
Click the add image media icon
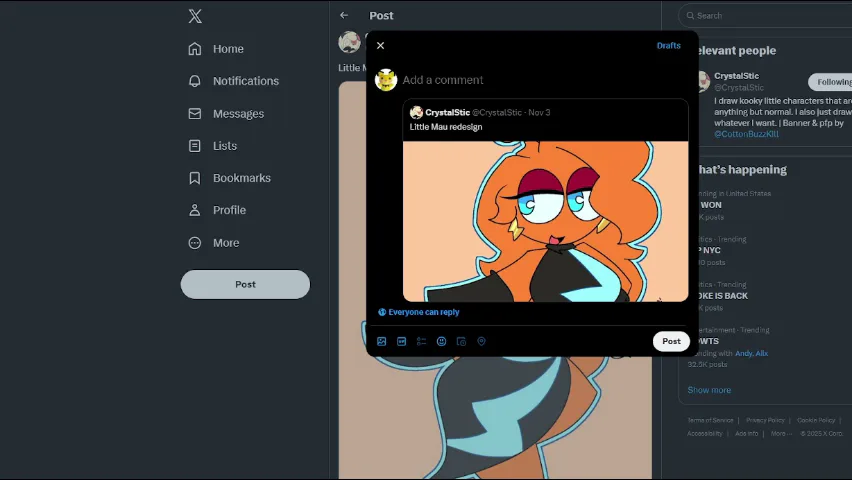click(x=381, y=341)
